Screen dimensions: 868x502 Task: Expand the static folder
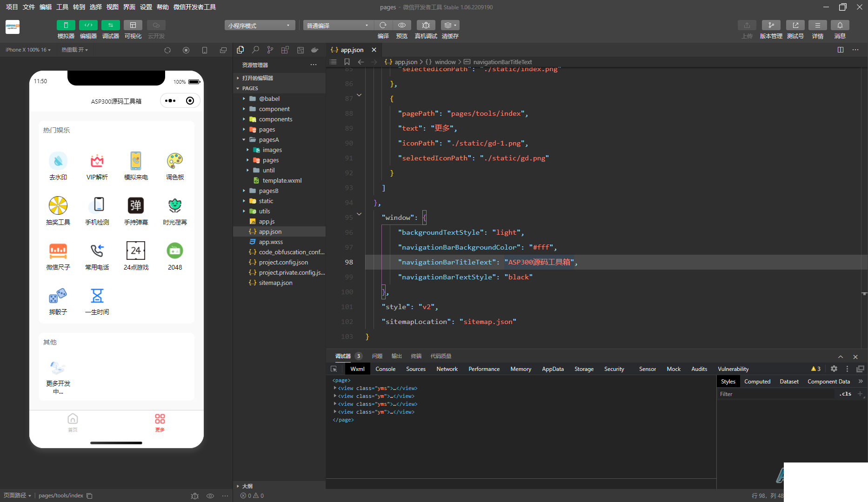(244, 201)
